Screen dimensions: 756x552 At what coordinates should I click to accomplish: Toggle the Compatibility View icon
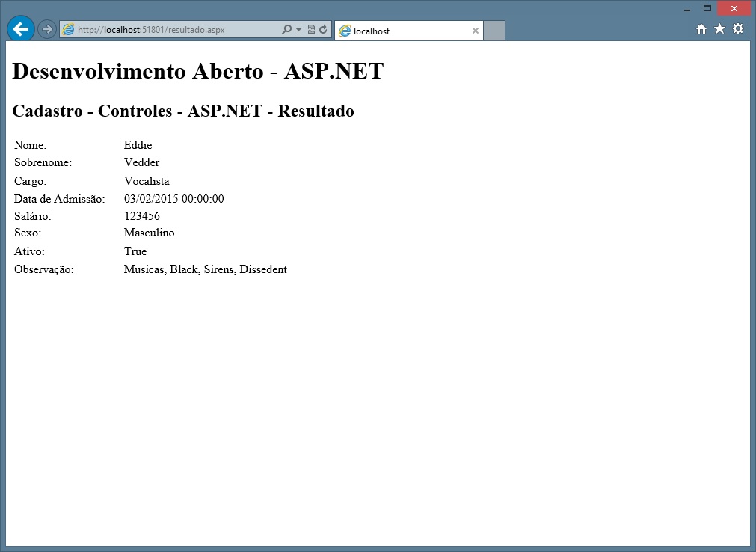pyautogui.click(x=311, y=30)
